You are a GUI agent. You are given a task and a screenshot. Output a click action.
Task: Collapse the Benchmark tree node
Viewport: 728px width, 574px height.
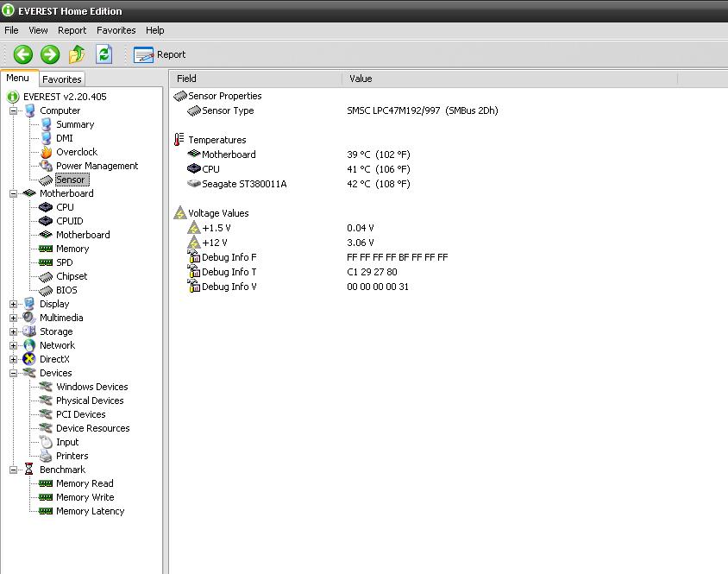13,470
